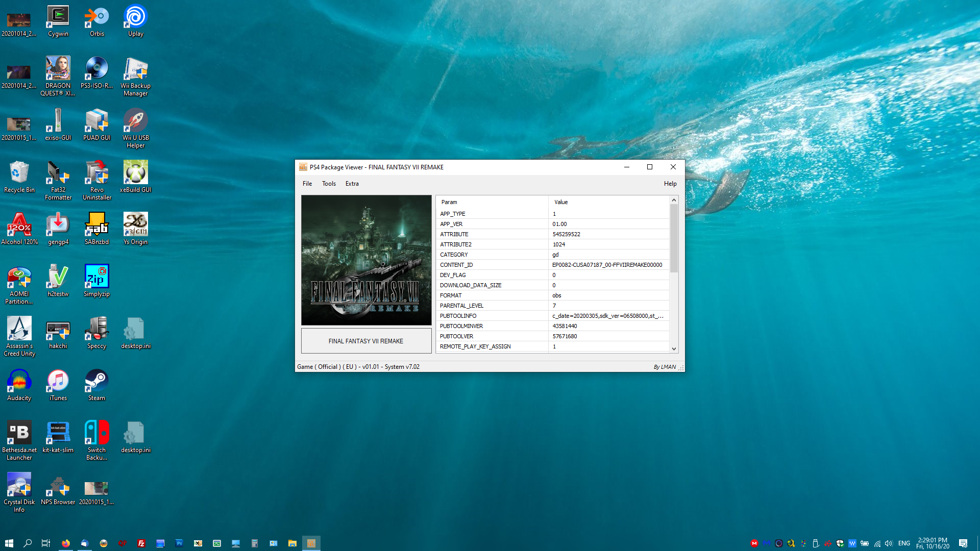The image size is (980, 551).
Task: Select the PUBTOOLMINVER parameter row
Action: click(553, 326)
